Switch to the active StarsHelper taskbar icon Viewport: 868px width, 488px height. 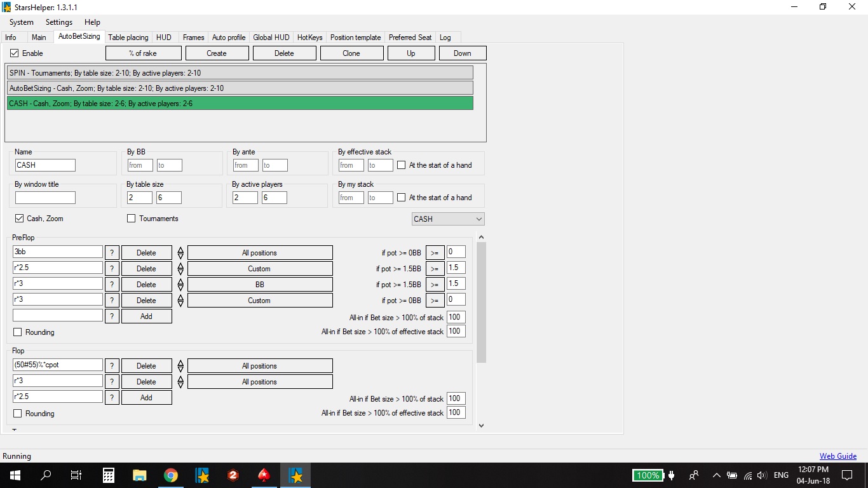coord(295,475)
